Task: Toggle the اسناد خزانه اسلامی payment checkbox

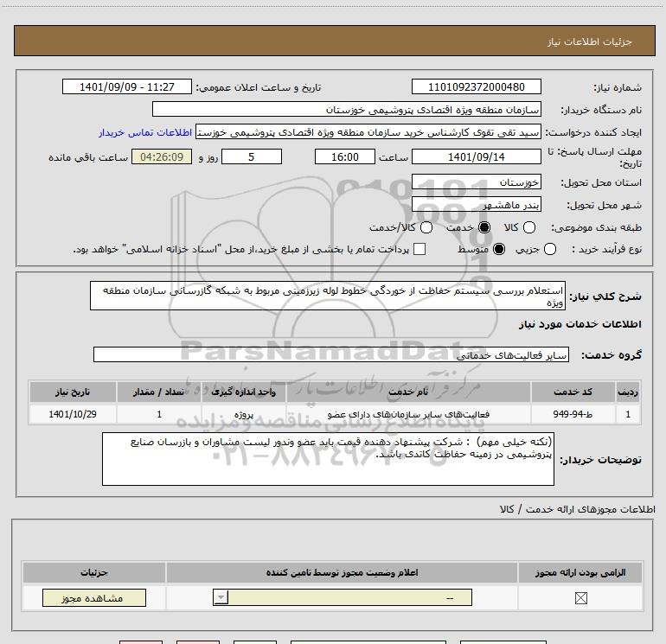Action: coord(419,249)
